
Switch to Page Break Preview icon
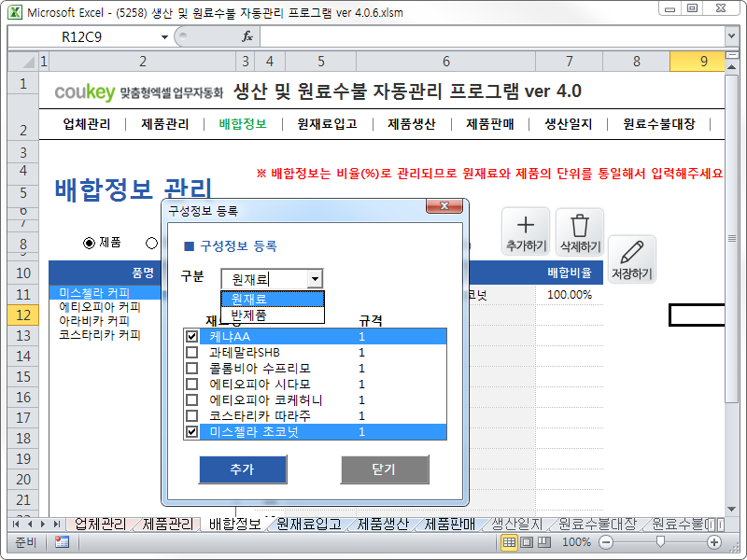(x=544, y=542)
